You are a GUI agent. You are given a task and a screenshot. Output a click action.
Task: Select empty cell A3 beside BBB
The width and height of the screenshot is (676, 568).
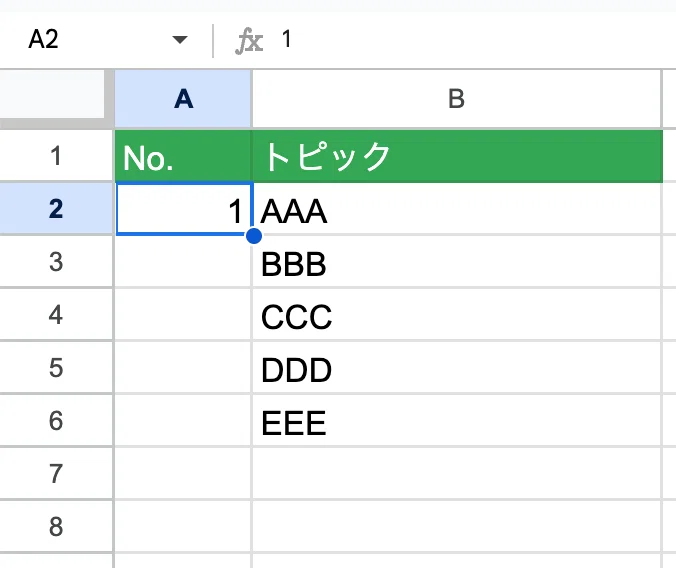(183, 262)
